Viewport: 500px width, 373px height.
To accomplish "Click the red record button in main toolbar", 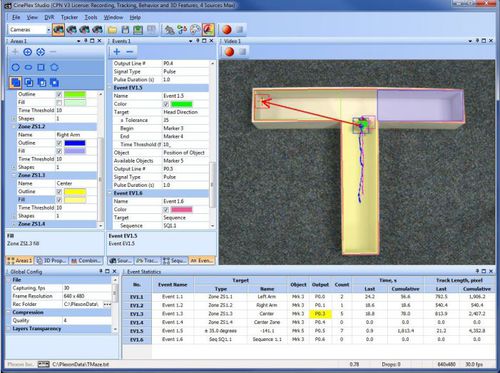I will pos(227,30).
